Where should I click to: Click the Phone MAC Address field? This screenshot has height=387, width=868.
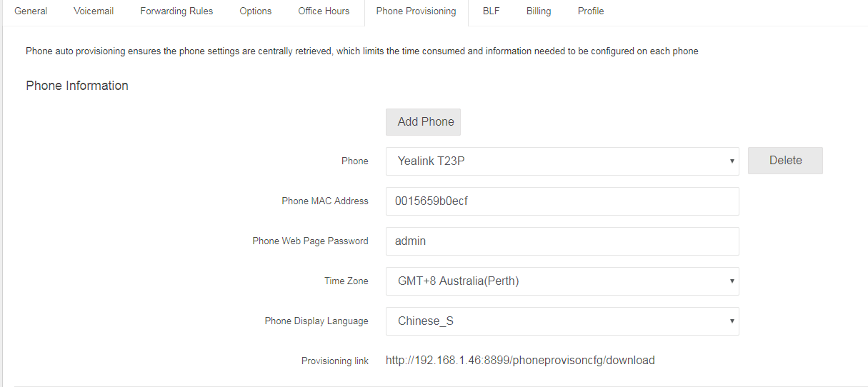pyautogui.click(x=562, y=201)
